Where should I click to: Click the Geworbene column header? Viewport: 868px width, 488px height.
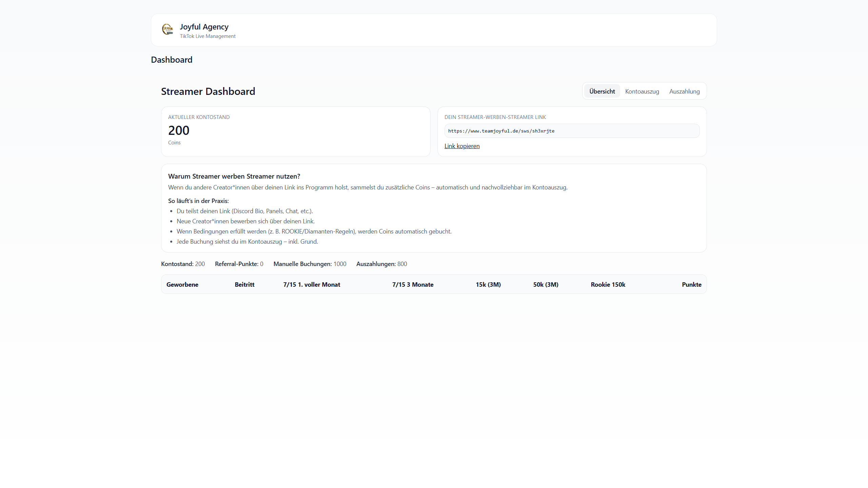coord(182,285)
